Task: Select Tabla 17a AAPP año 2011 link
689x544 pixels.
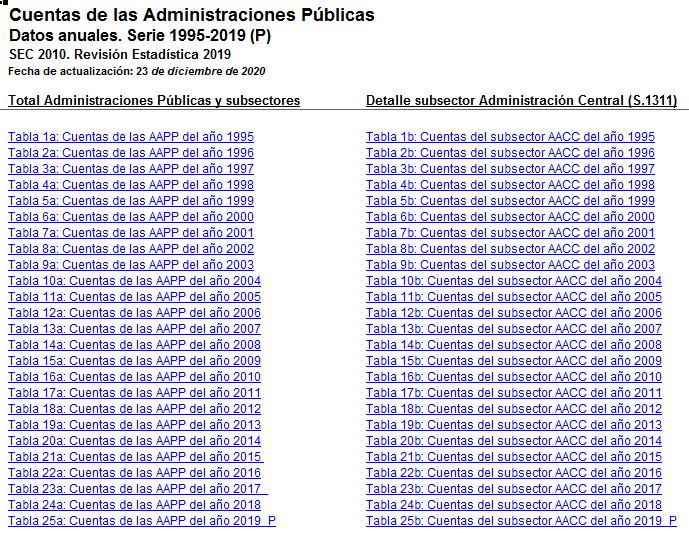Action: [x=134, y=393]
